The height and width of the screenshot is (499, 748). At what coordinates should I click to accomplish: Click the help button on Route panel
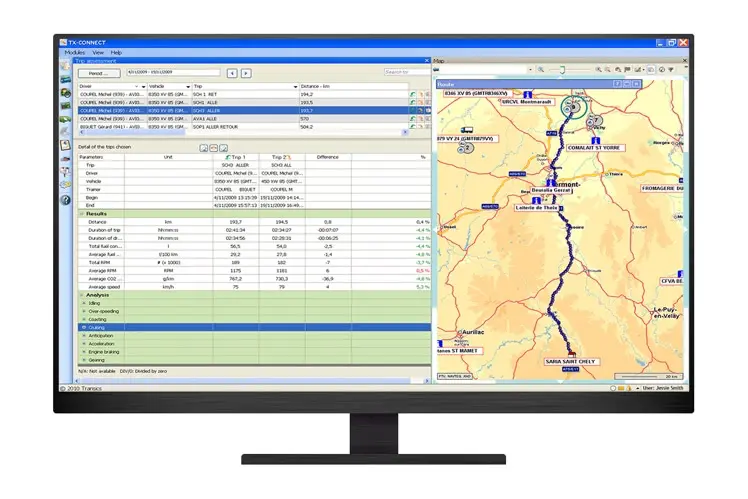(619, 84)
